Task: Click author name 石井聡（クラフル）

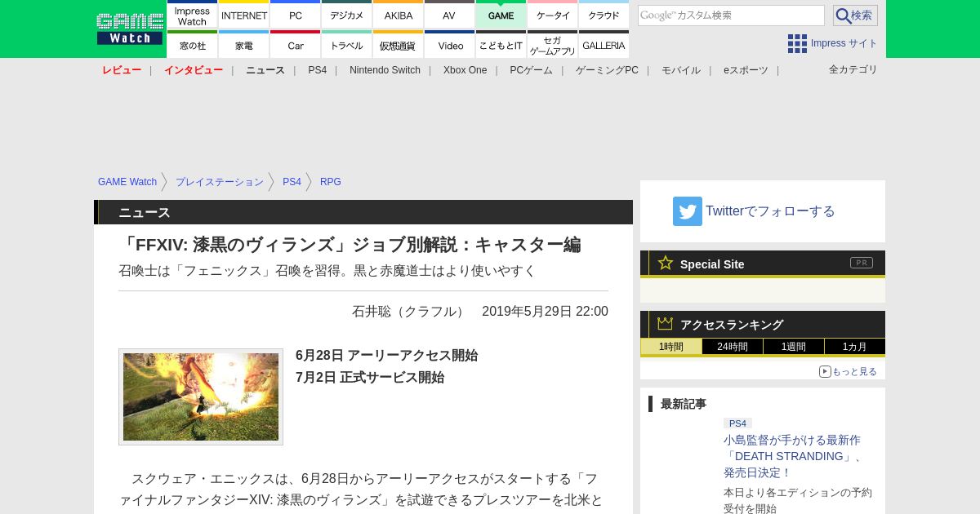Action: tap(410, 312)
